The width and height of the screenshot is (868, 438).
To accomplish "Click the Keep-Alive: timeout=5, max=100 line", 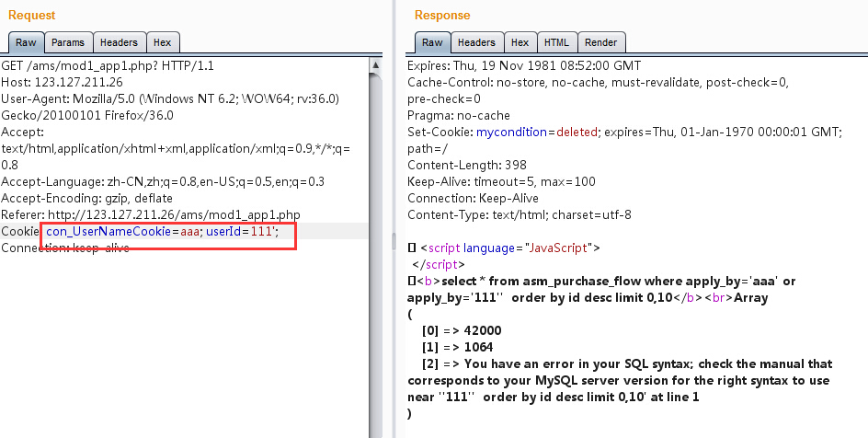I will coord(501,181).
